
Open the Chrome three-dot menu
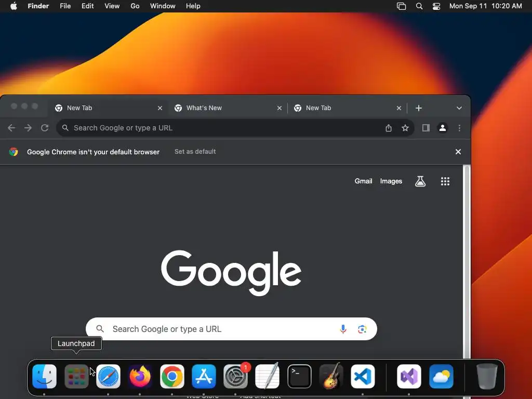coord(459,128)
